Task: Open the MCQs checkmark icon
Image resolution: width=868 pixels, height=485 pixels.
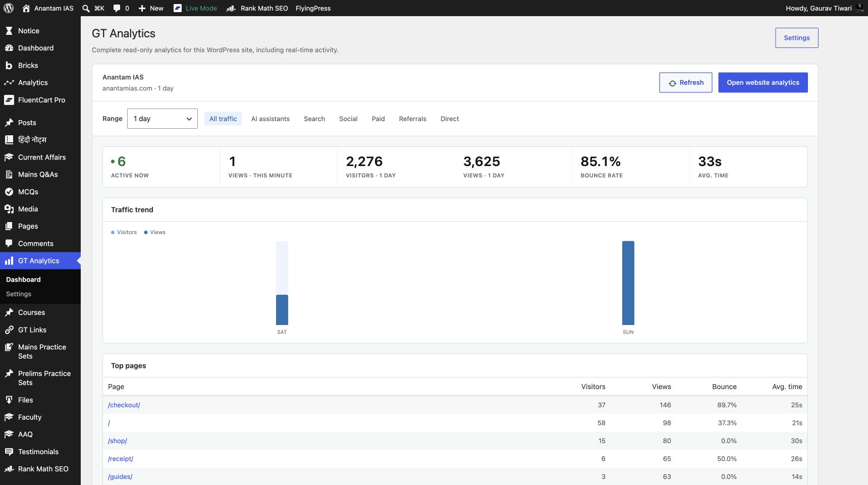Action: coord(9,192)
